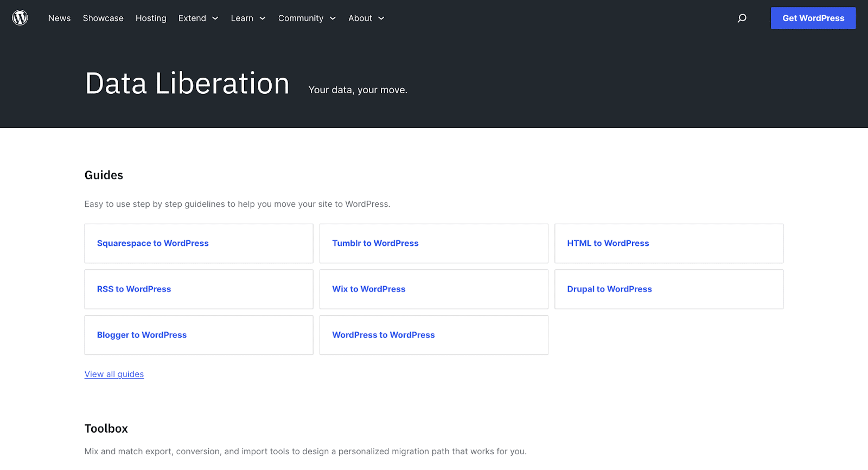Open the News menu item
868x470 pixels.
pos(59,18)
